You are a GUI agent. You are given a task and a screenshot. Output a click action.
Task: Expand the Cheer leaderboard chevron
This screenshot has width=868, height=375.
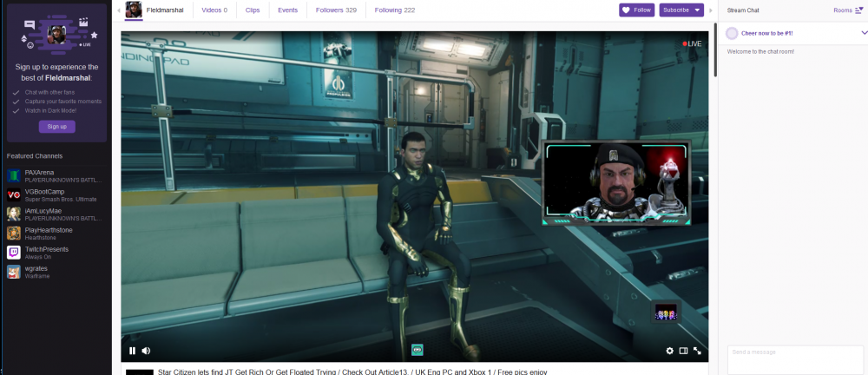click(863, 33)
